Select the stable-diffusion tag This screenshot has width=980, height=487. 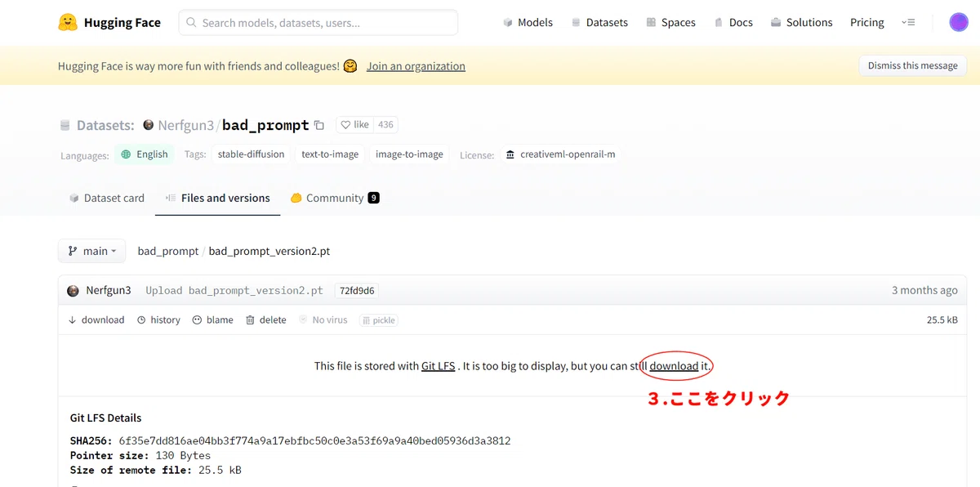pyautogui.click(x=251, y=154)
